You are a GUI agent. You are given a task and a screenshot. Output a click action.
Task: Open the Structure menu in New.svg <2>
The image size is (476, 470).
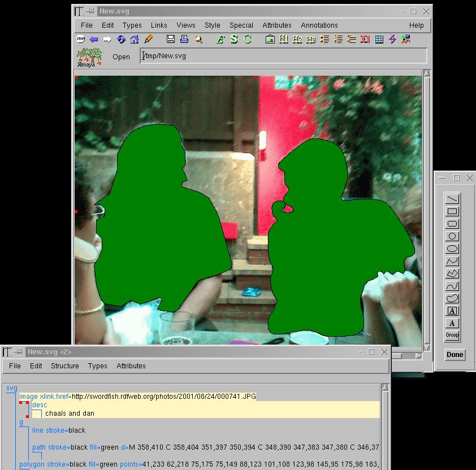click(x=65, y=366)
